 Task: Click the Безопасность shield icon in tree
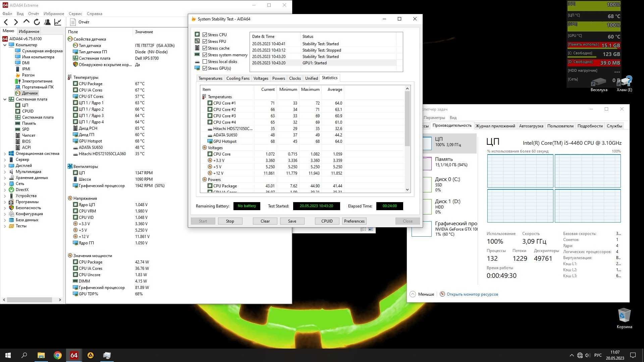11,208
